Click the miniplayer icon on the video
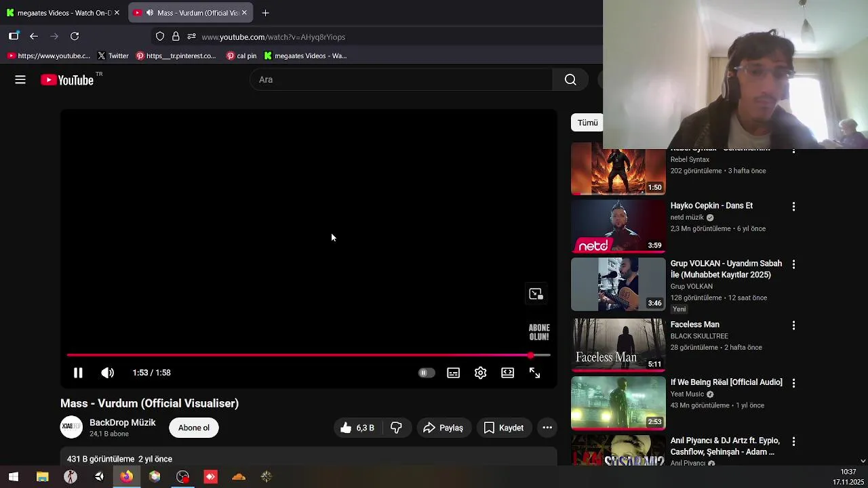The image size is (868, 488). point(536,293)
